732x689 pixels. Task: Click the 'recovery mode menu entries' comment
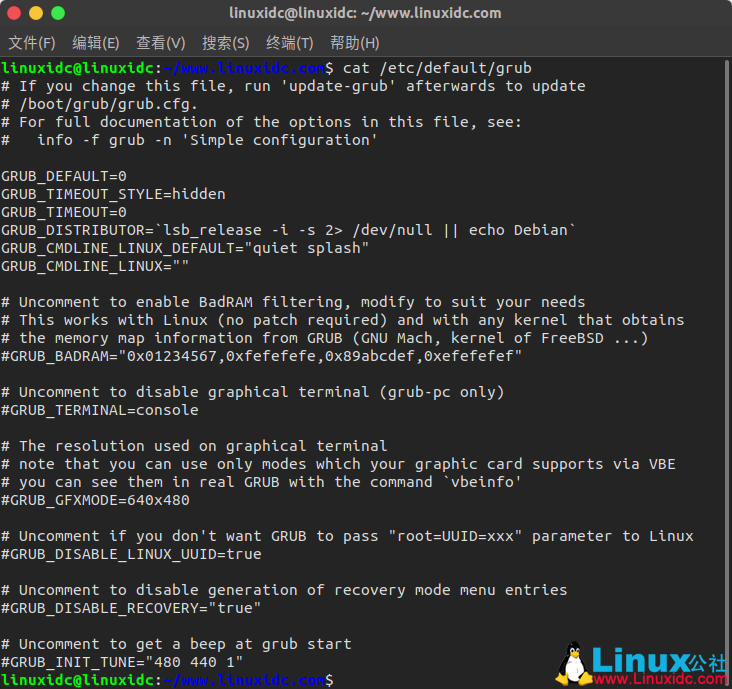point(284,591)
